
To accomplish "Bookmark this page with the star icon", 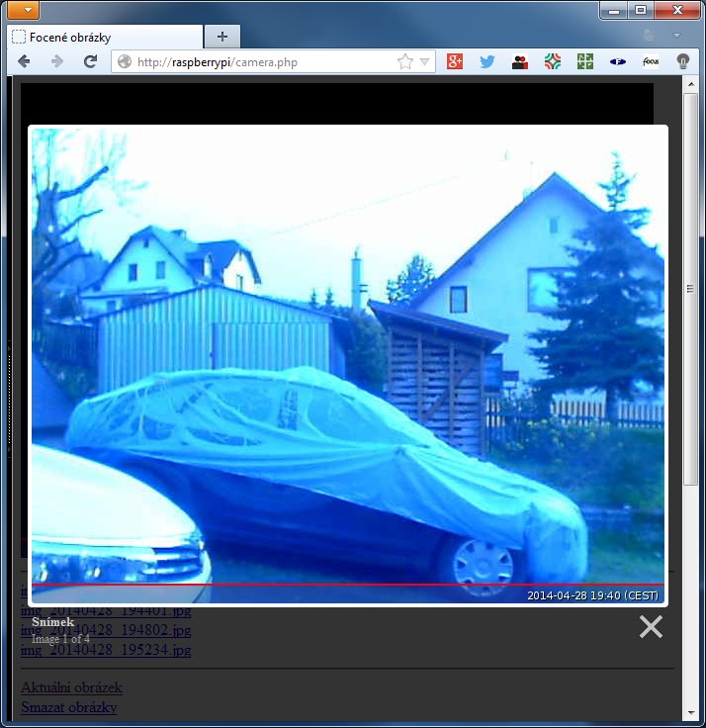I will 404,61.
